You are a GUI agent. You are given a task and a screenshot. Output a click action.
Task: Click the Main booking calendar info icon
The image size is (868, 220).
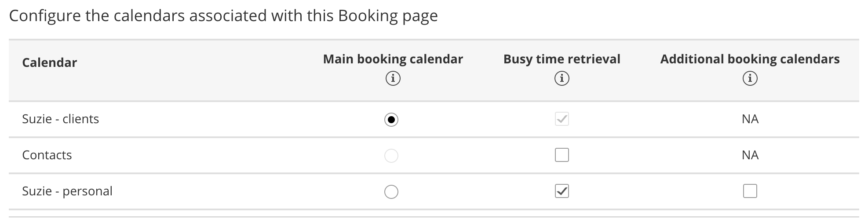point(393,79)
